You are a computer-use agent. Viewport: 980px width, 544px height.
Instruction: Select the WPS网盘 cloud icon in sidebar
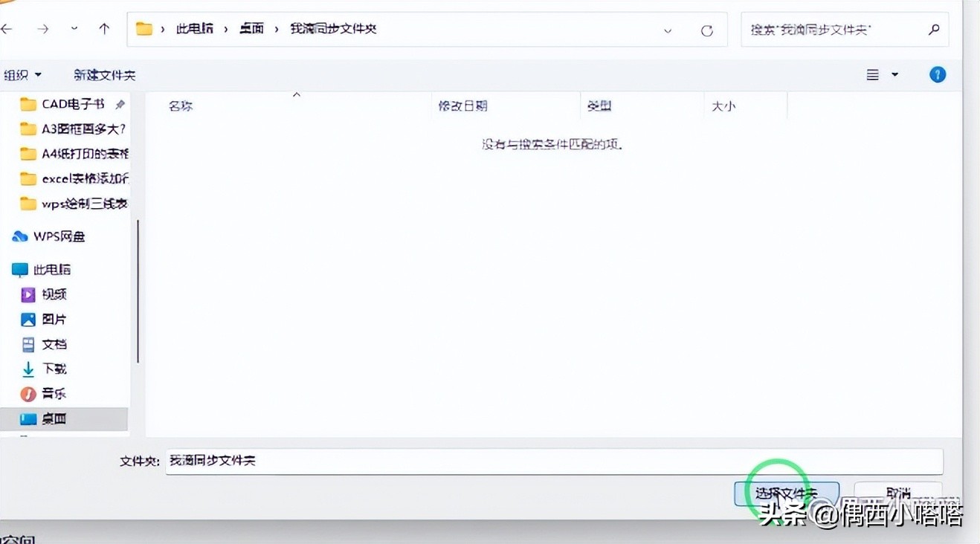click(20, 236)
